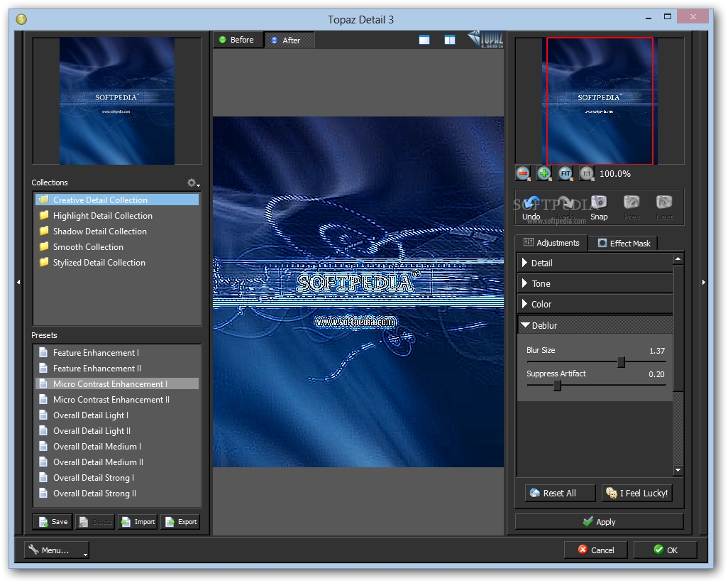Confirm changes with OK
Image resolution: width=728 pixels, height=583 pixels.
click(x=666, y=550)
